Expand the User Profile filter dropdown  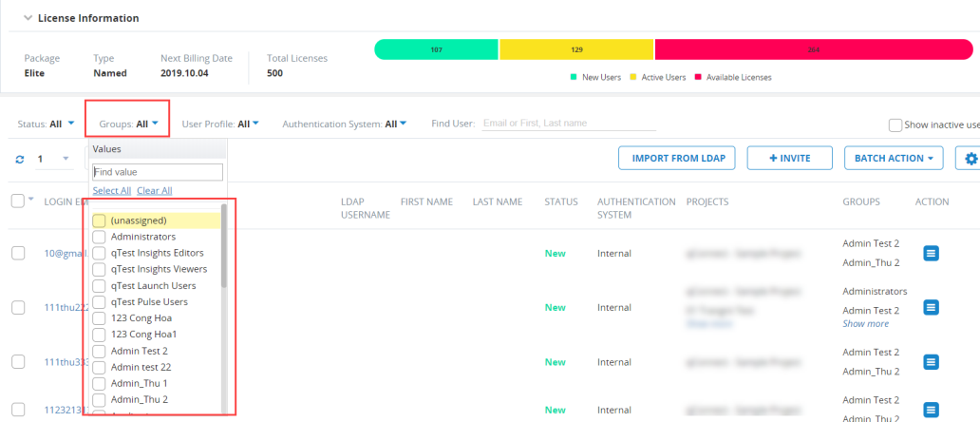click(x=220, y=124)
